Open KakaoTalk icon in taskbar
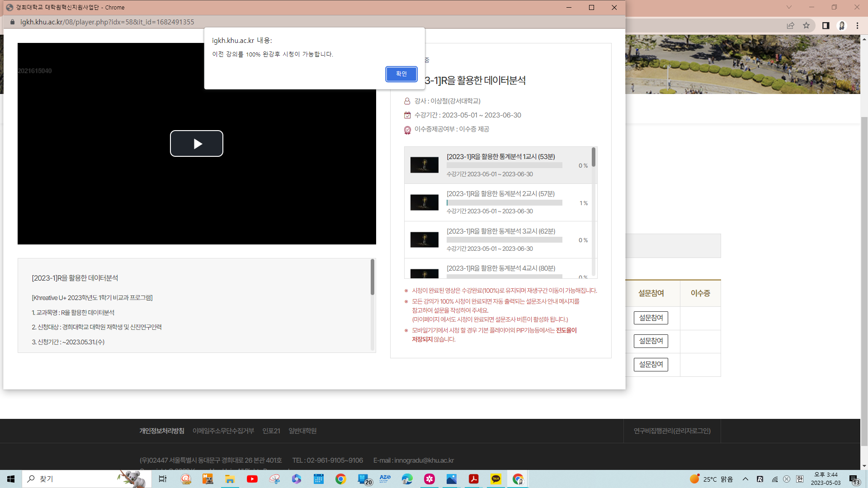 tap(496, 479)
